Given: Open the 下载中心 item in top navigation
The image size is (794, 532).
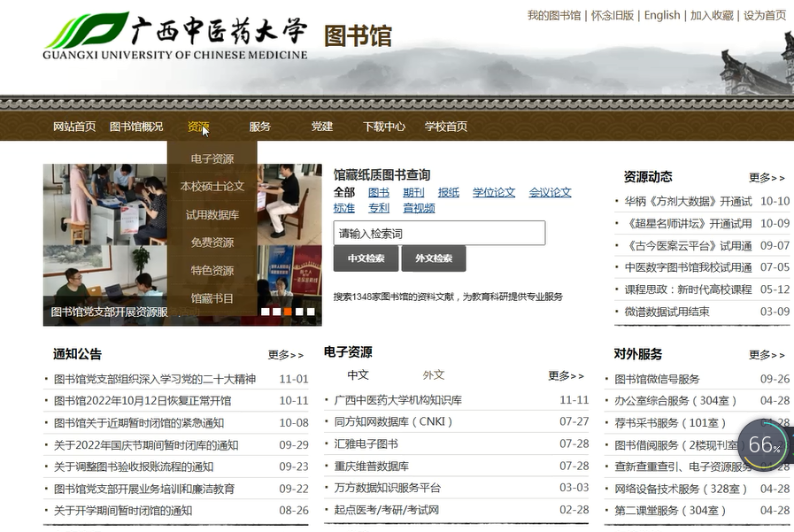Looking at the screenshot, I should (x=384, y=127).
